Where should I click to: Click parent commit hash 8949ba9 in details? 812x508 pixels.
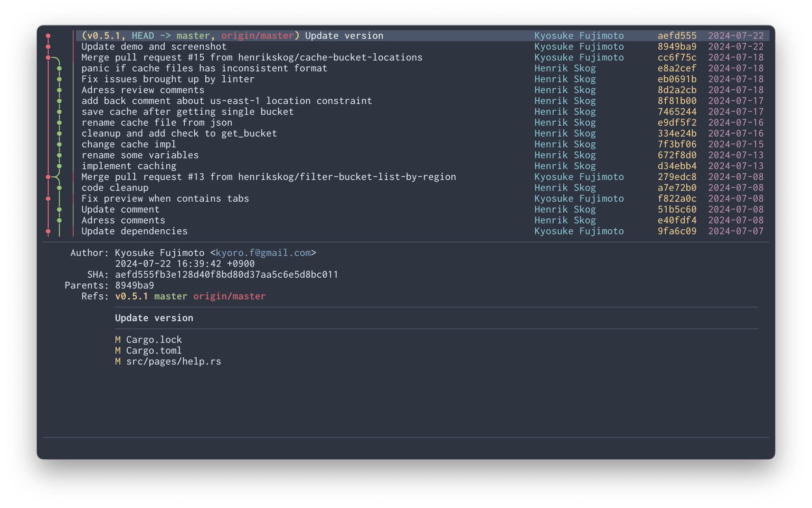134,285
